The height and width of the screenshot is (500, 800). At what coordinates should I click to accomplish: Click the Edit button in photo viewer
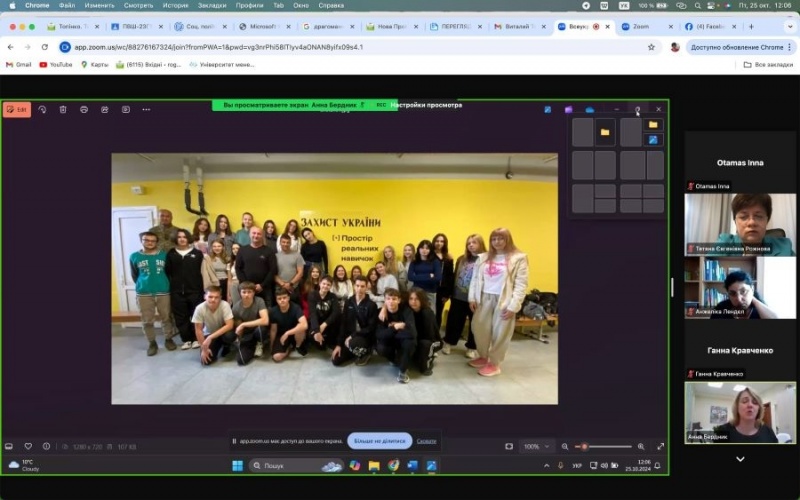coord(17,109)
